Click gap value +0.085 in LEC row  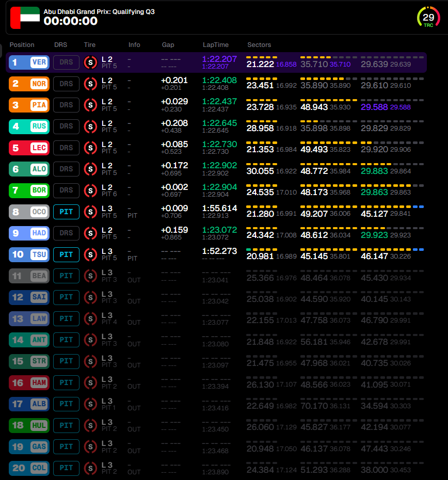[x=174, y=144]
